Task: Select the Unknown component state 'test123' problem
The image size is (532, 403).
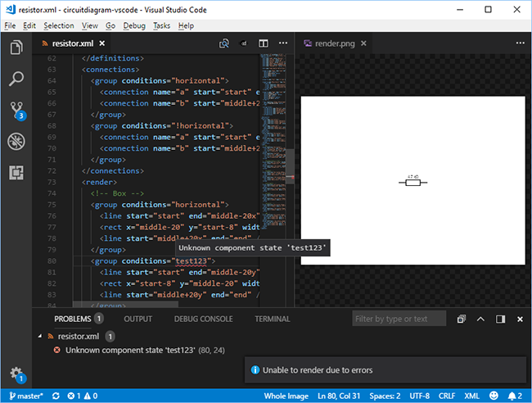Action: pyautogui.click(x=145, y=350)
